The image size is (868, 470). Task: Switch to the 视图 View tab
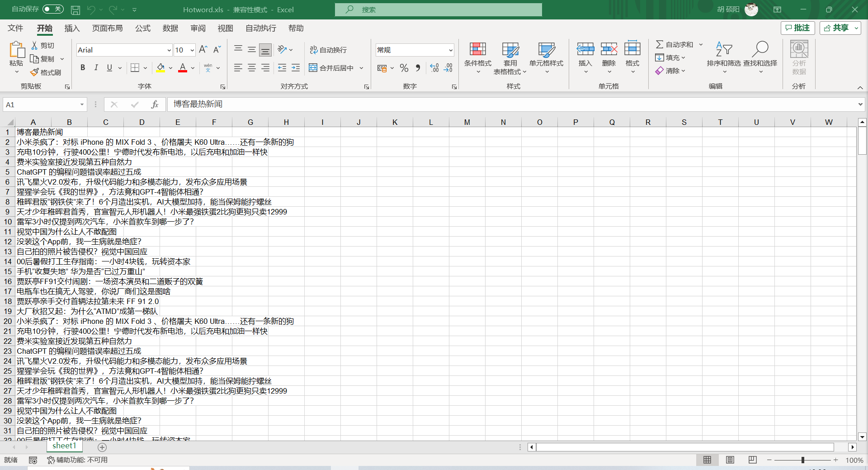pyautogui.click(x=225, y=28)
